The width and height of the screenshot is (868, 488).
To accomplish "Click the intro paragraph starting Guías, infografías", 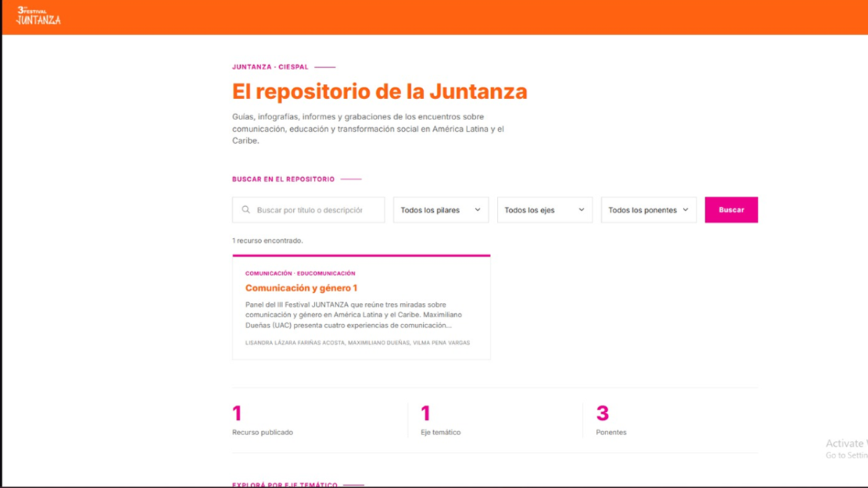I will pos(368,129).
